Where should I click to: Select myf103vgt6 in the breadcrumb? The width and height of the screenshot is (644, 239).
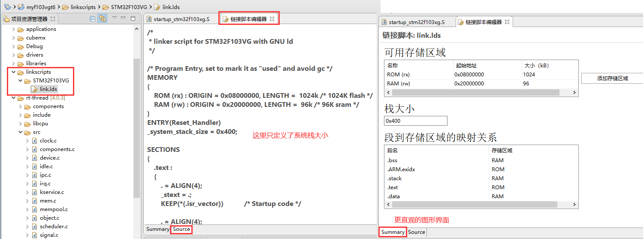(x=40, y=7)
